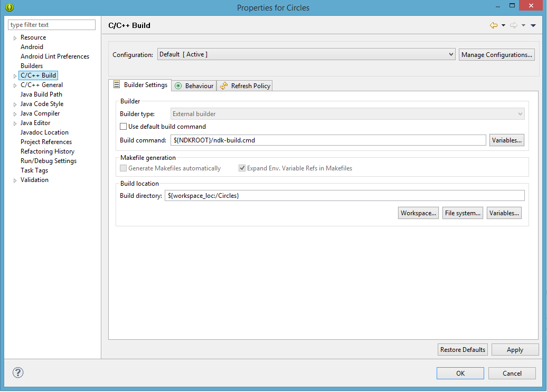Click the Build command text field

click(x=328, y=140)
